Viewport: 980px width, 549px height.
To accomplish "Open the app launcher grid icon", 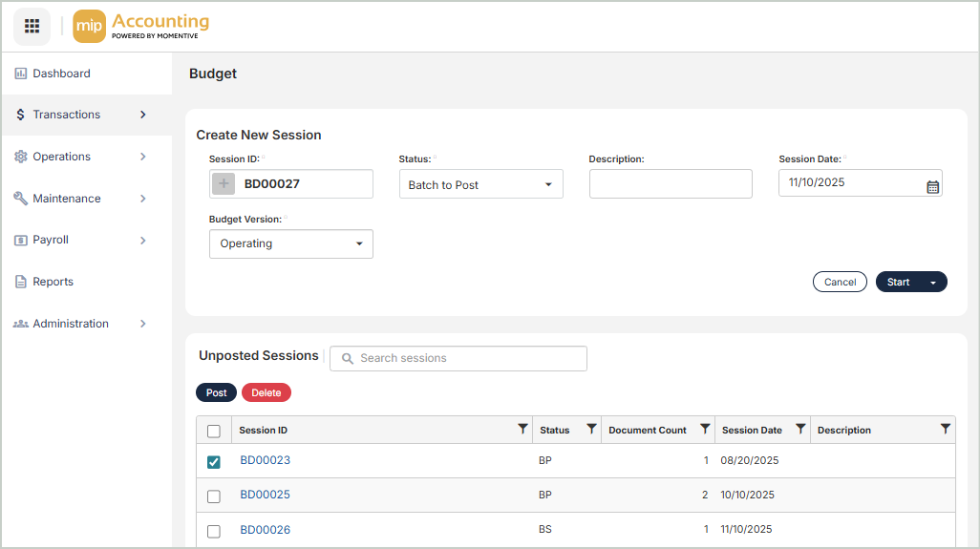I will pyautogui.click(x=32, y=26).
